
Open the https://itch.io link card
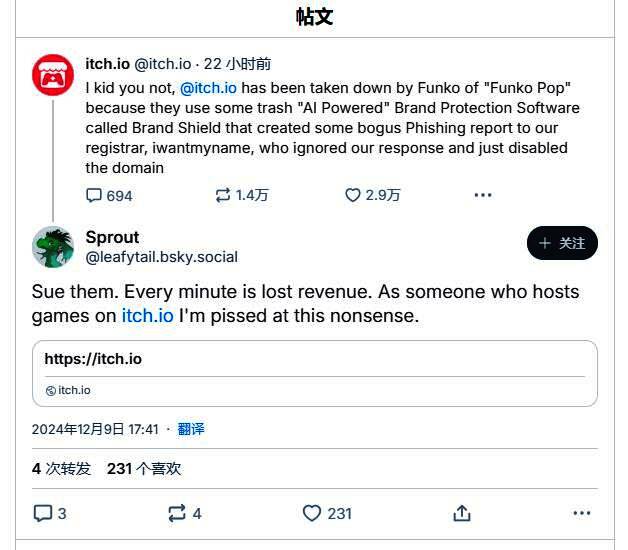pyautogui.click(x=314, y=373)
